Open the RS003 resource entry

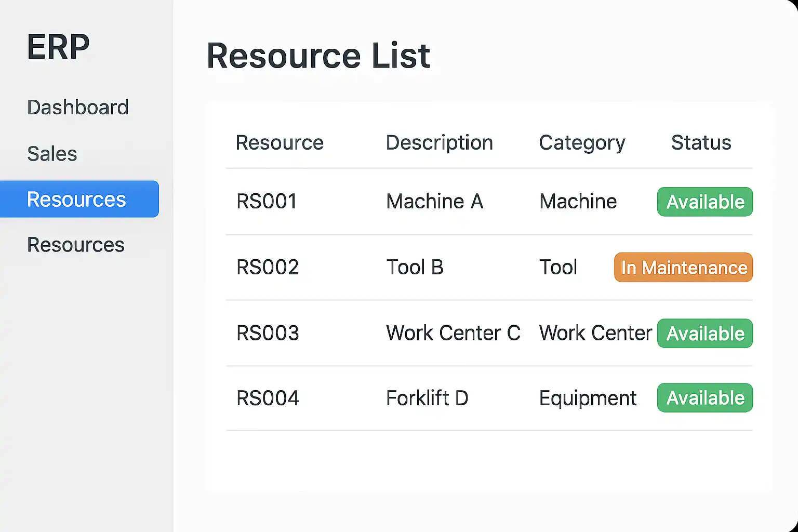click(x=268, y=333)
